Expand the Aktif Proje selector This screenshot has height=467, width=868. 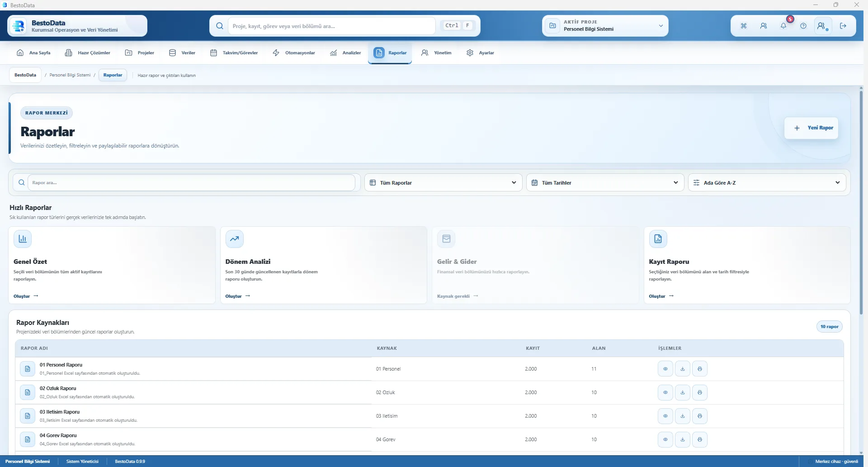(605, 26)
